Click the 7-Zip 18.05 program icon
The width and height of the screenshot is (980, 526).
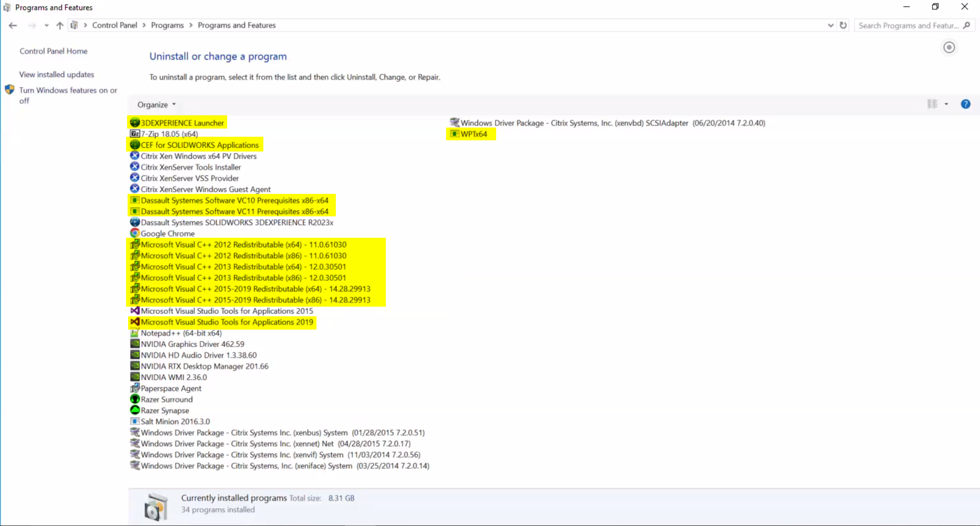pos(135,134)
